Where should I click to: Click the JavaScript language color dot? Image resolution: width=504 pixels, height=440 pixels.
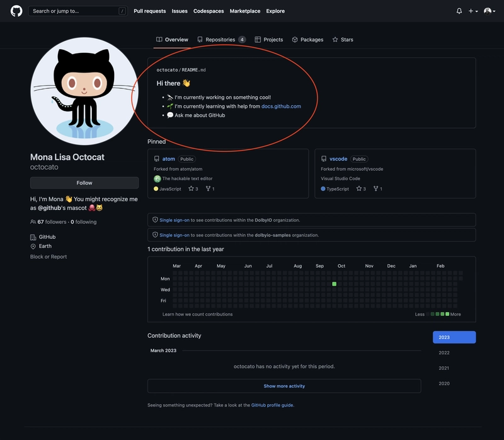(156, 189)
